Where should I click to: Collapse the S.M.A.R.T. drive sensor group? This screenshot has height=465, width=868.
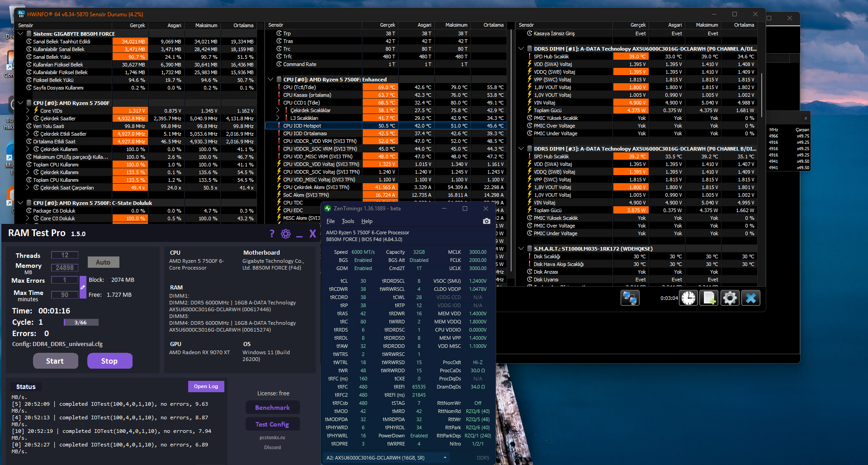[x=521, y=248]
